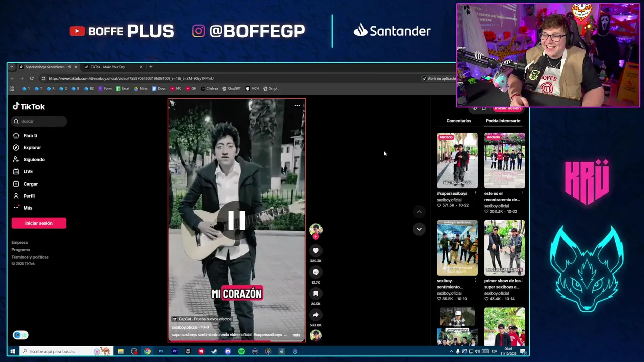Screen dimensions: 644x362
Task: Open the Windows Start menu
Action: 12,351
